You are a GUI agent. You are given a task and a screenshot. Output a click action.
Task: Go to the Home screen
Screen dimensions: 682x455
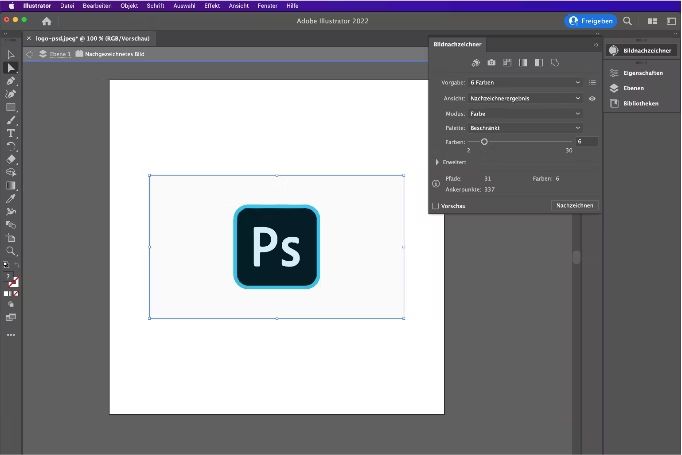point(47,21)
